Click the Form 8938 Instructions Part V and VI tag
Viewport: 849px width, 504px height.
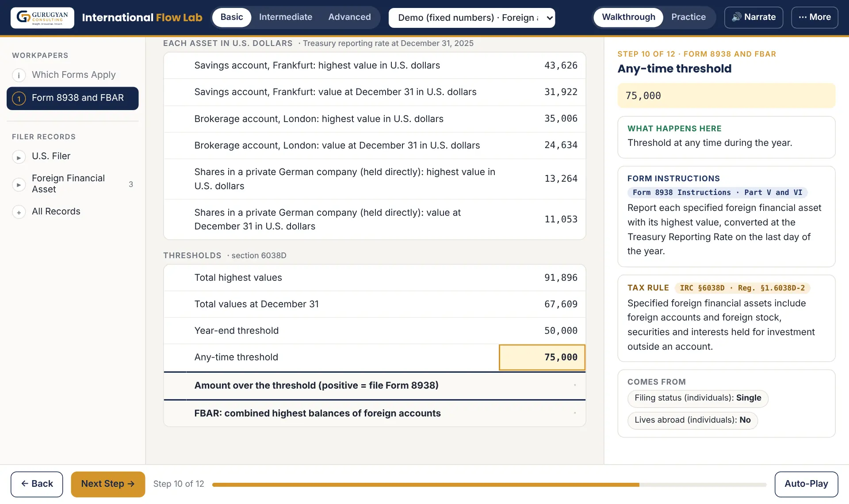[x=717, y=193]
